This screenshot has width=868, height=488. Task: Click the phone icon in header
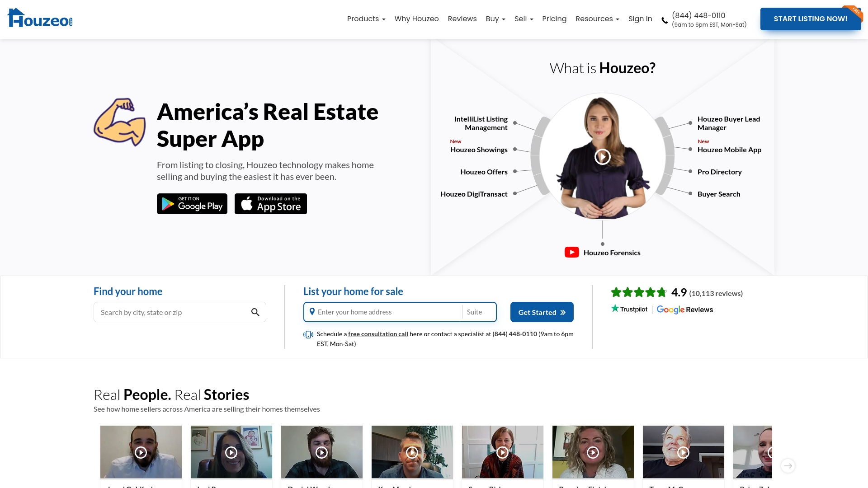pyautogui.click(x=665, y=20)
